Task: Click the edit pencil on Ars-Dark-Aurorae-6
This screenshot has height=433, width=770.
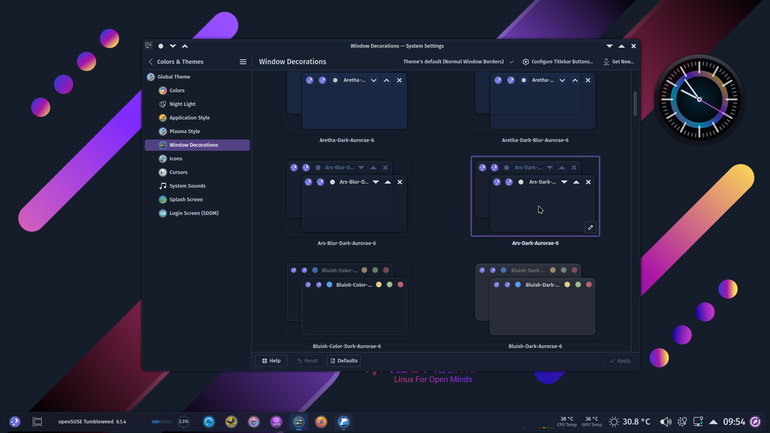Action: [x=590, y=227]
